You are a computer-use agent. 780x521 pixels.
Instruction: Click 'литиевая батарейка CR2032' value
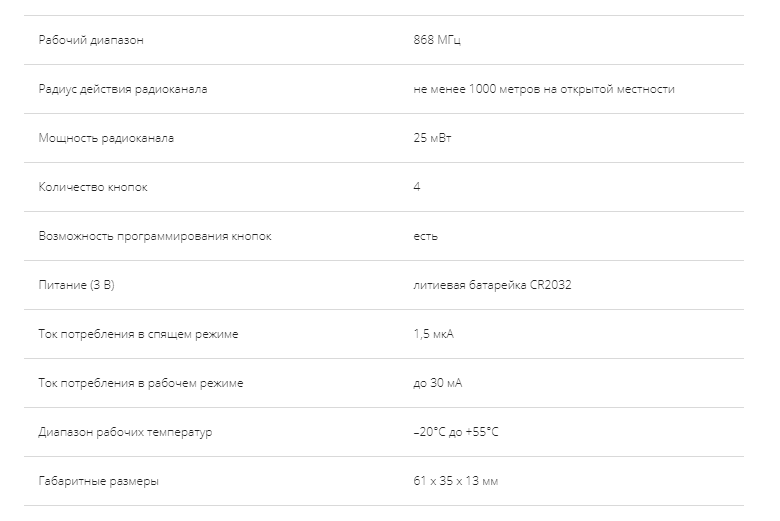(492, 286)
